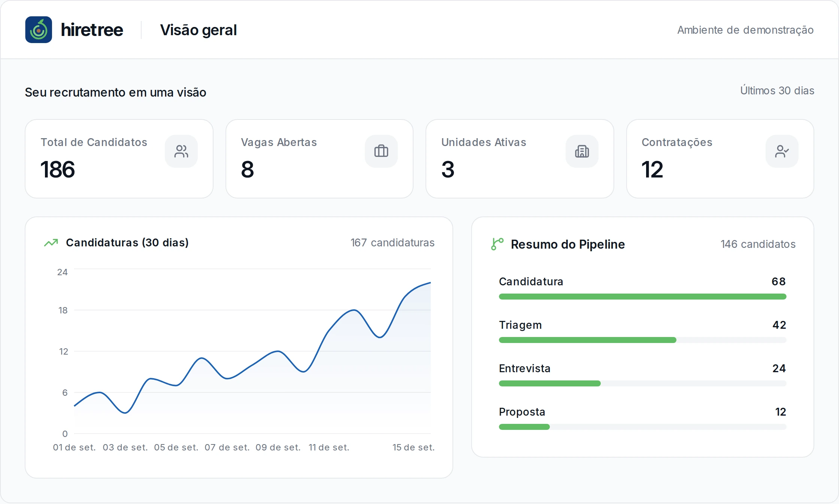Click the Ambiente de demonstração label
The height and width of the screenshot is (504, 839).
[745, 30]
